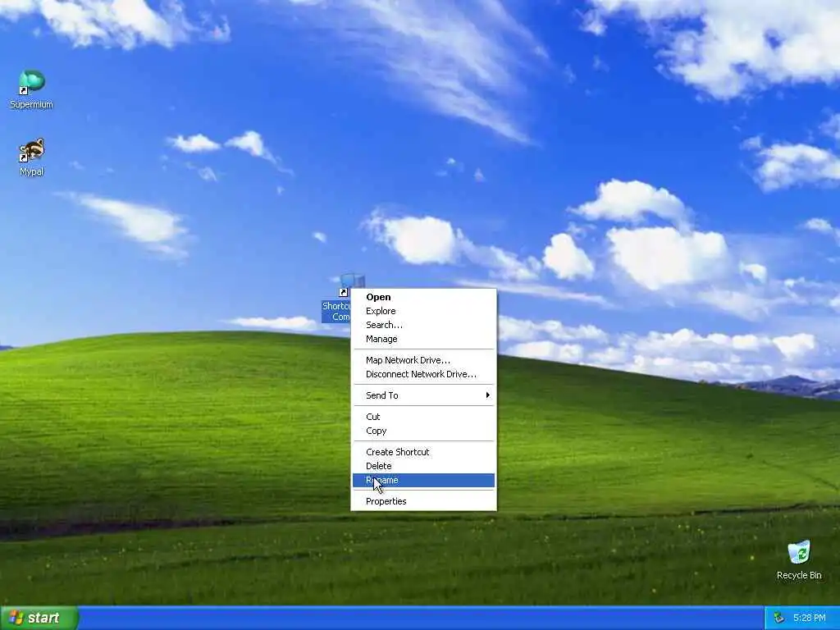Click the Recycle Bin label text
The width and height of the screenshot is (840, 630).
[799, 575]
